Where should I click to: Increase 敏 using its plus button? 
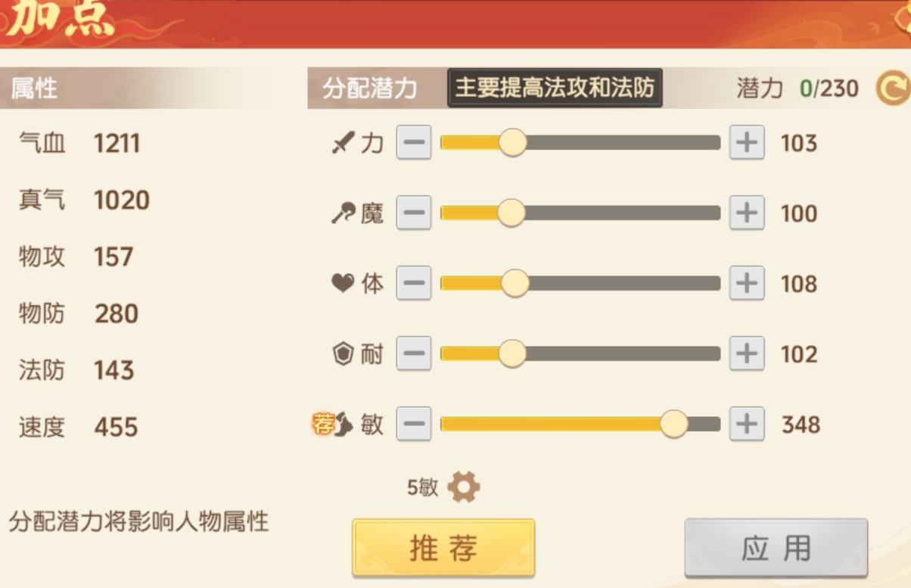[x=745, y=425]
